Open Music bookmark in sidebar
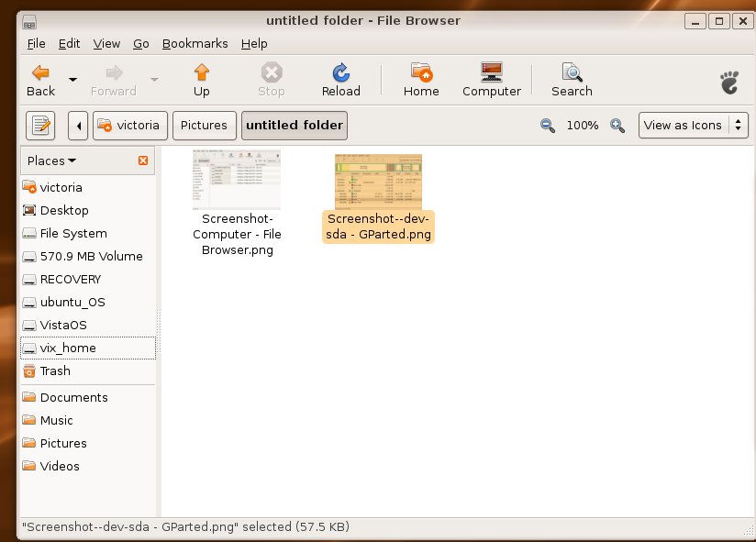The height and width of the screenshot is (542, 756). pos(88,421)
